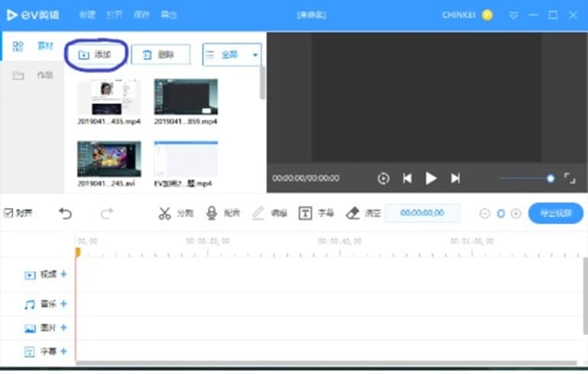Skip to the next frame in the preview

point(455,178)
